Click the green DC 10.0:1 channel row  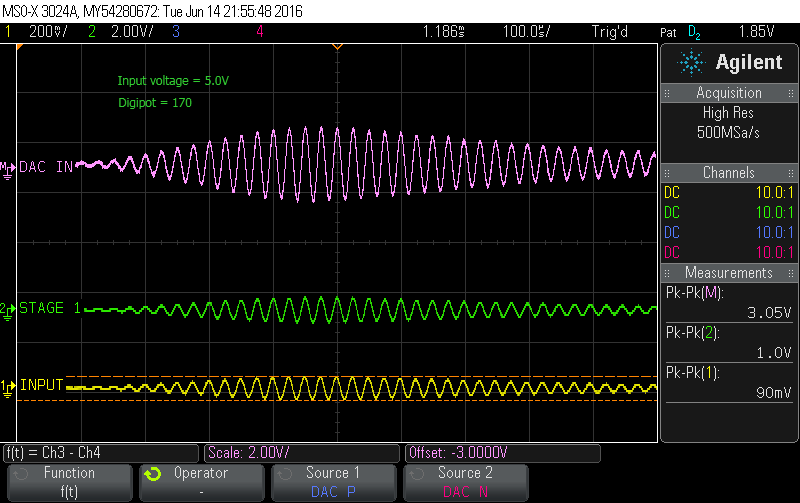(x=729, y=213)
